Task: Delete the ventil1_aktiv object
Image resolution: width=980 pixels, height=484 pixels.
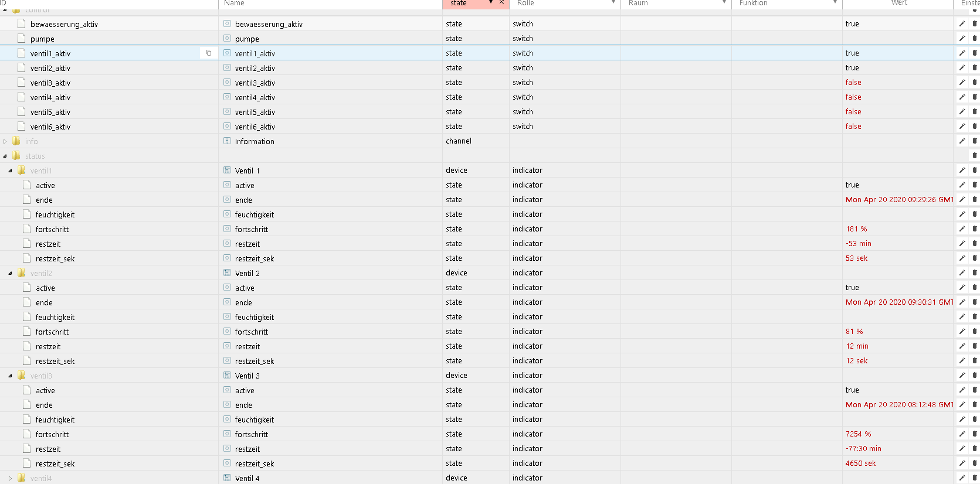Action: [x=975, y=53]
